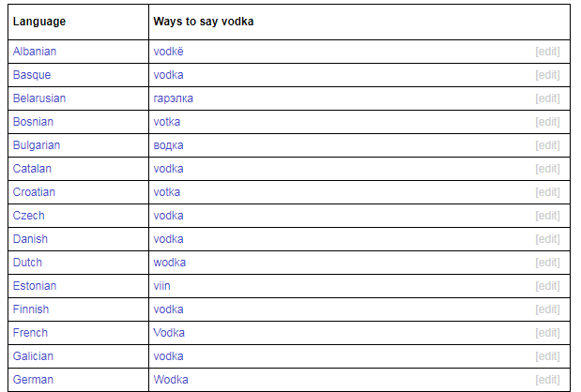Open the Bosnian language link
Image resolution: width=581 pixels, height=392 pixels.
(x=33, y=122)
